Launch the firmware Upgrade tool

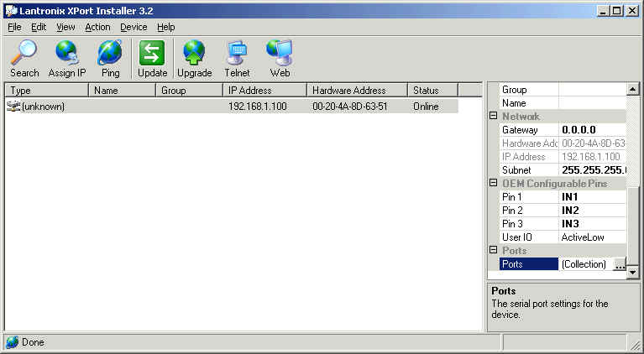(x=194, y=59)
